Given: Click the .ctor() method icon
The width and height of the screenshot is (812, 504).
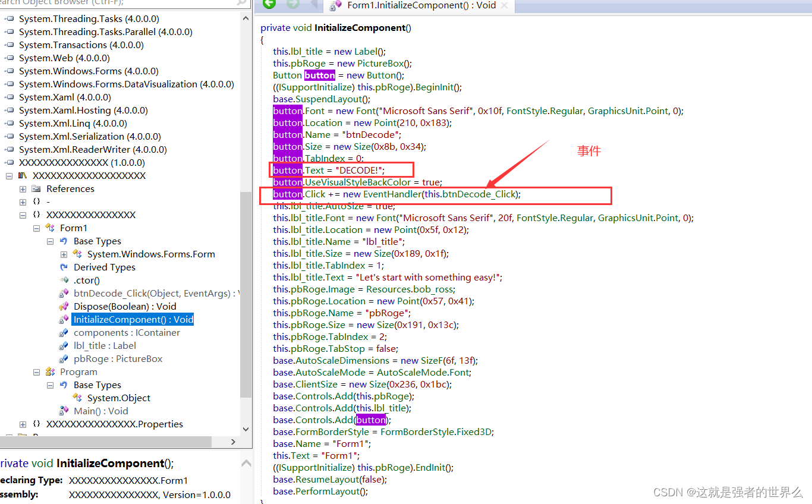Looking at the screenshot, I should (x=64, y=281).
